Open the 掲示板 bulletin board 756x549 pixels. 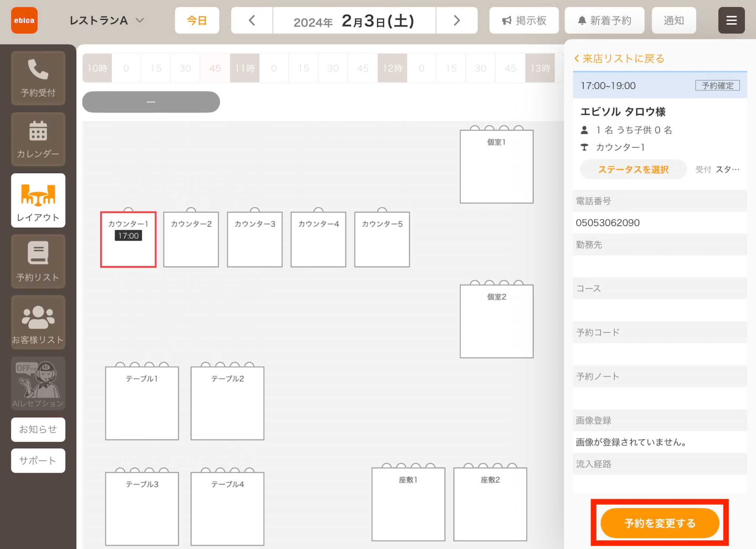[x=524, y=20]
